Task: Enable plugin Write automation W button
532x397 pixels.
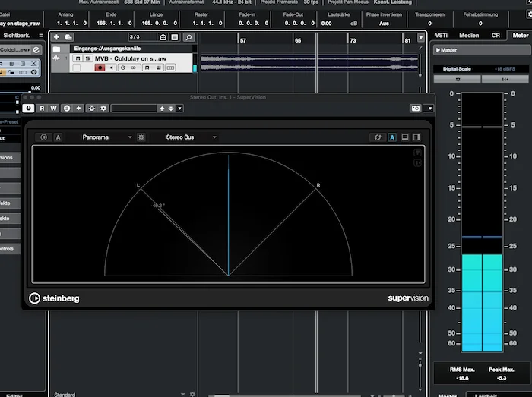Action: (53, 108)
